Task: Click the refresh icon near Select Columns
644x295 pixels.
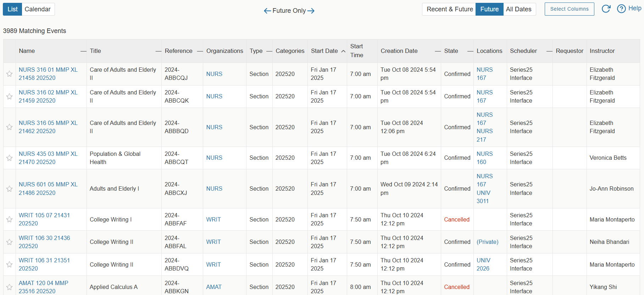Action: (x=606, y=9)
